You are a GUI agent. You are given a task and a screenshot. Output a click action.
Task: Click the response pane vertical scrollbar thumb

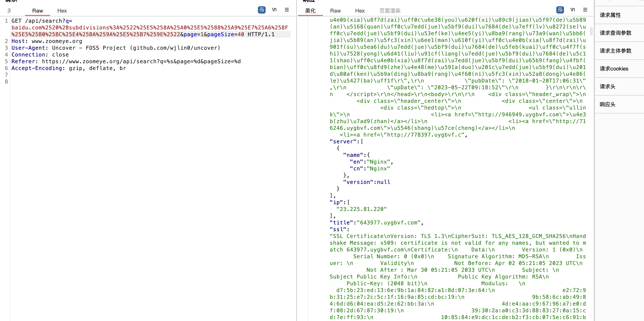(591, 31)
